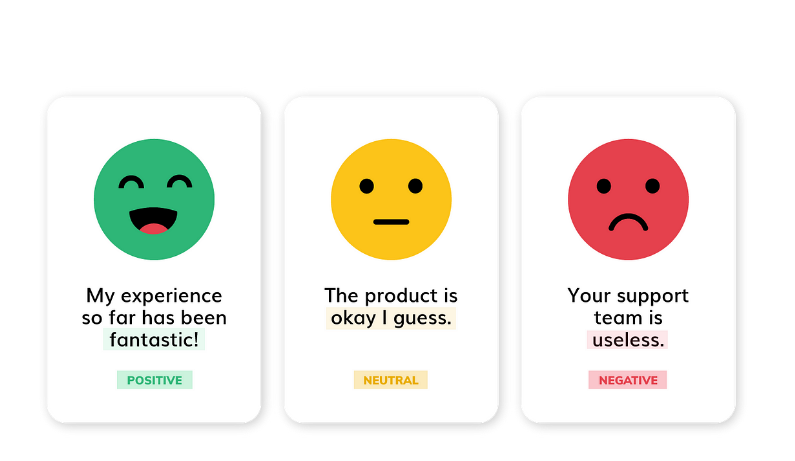Click the "team is" text line
The height and width of the screenshot is (461, 795).
click(628, 318)
